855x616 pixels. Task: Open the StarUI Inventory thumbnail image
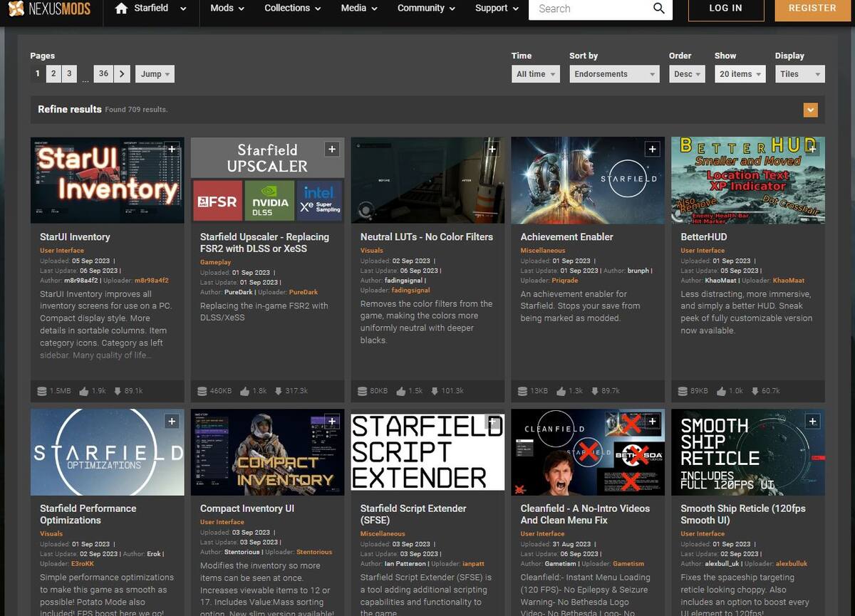tap(107, 180)
